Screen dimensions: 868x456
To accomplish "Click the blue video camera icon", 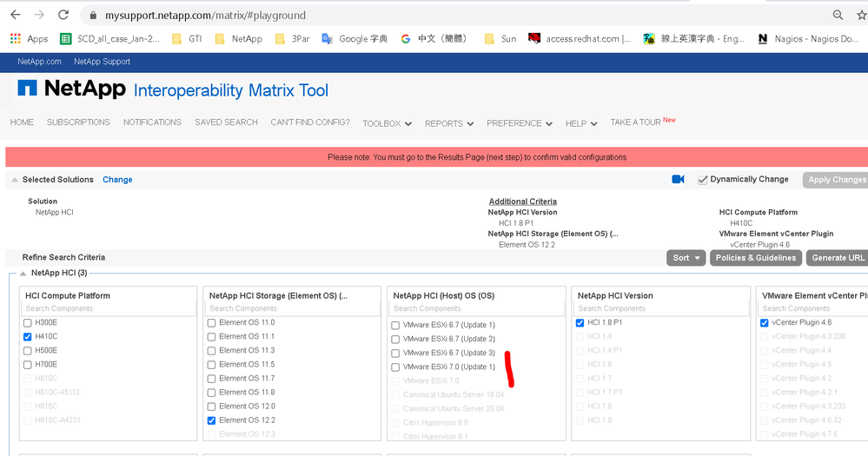I will [x=678, y=180].
